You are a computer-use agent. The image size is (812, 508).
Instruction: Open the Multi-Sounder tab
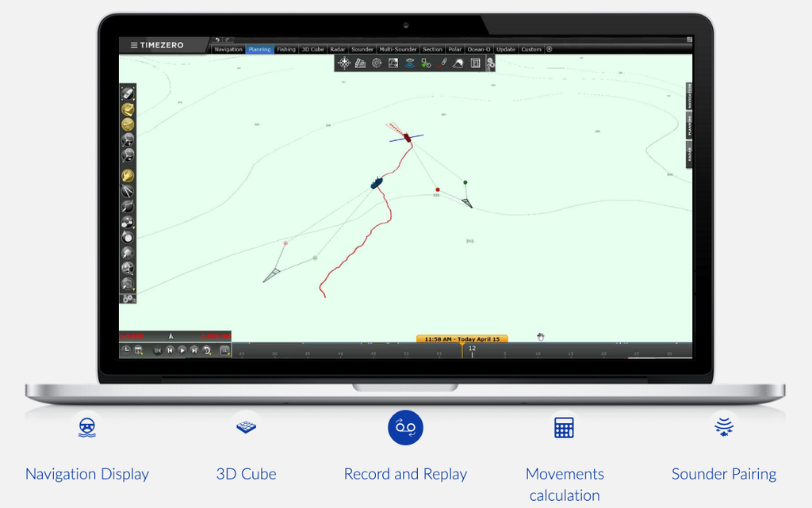coord(397,49)
